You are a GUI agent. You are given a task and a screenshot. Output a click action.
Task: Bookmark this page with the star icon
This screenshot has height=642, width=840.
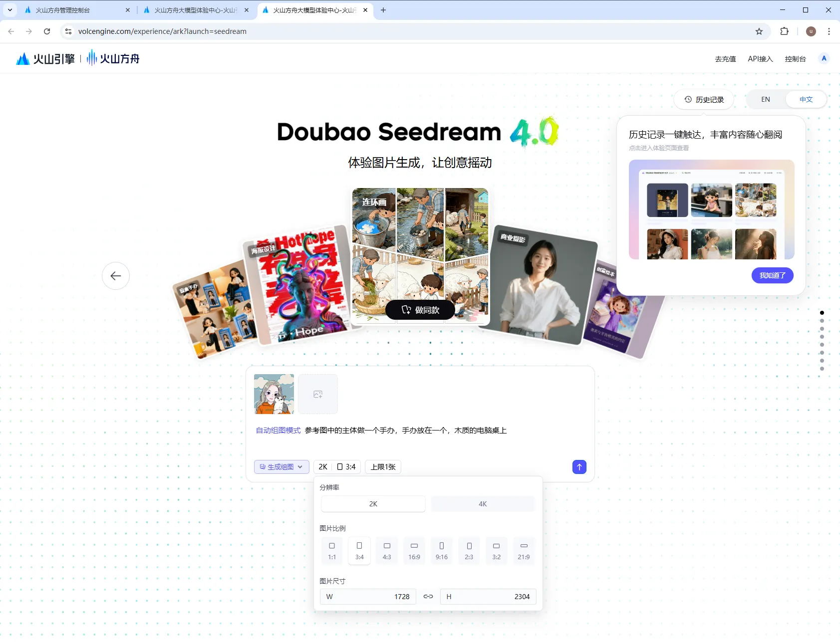click(759, 31)
